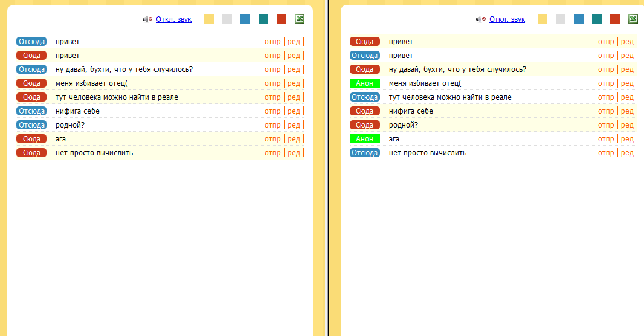Viewport: 644px width, 336px height.
Task: Pick the teal theme swatch in right panel
Action: point(597,19)
